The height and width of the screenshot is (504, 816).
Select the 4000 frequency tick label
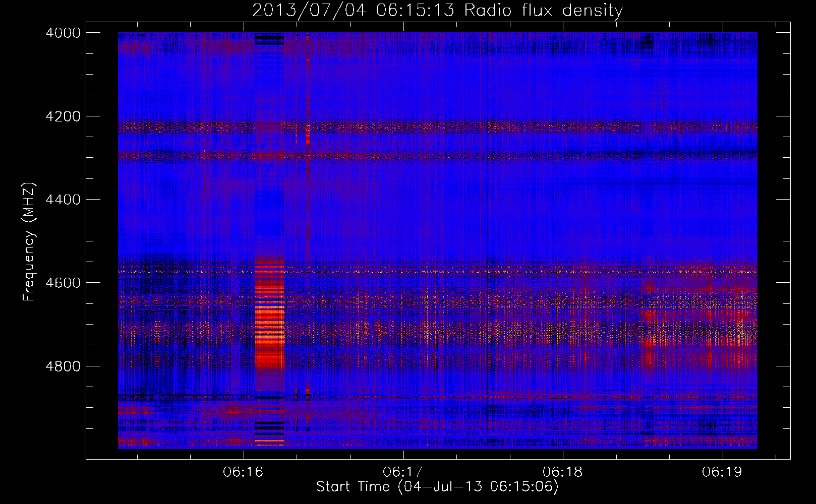point(63,33)
